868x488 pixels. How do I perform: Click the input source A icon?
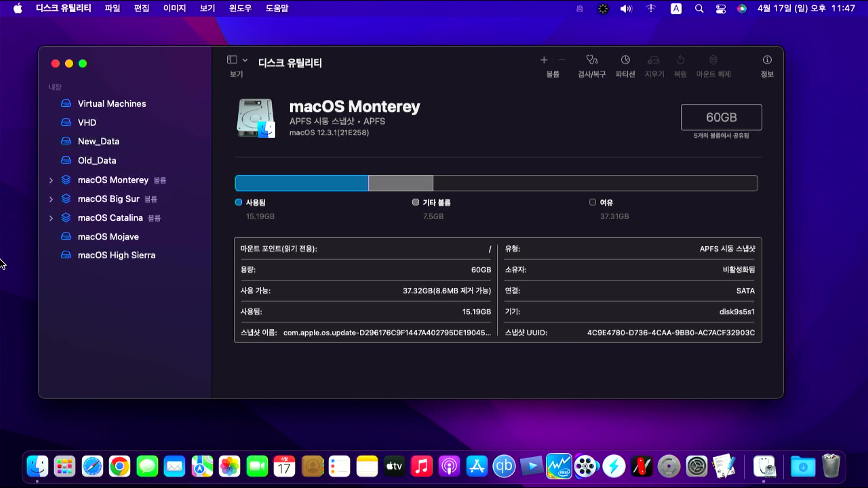(x=676, y=9)
